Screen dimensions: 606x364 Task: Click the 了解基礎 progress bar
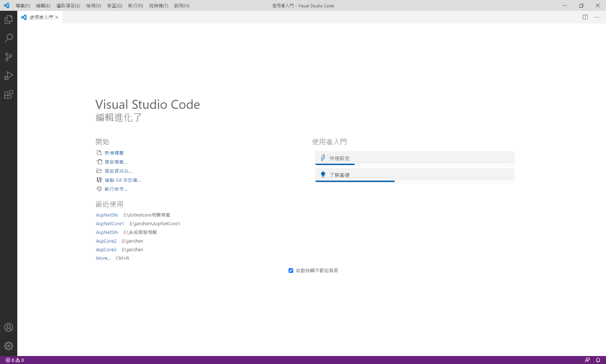414,181
